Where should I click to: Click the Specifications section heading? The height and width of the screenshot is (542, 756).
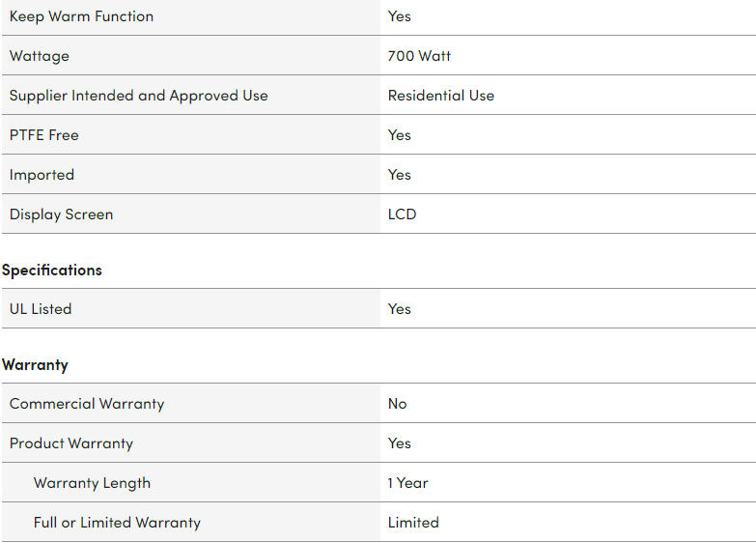point(52,270)
